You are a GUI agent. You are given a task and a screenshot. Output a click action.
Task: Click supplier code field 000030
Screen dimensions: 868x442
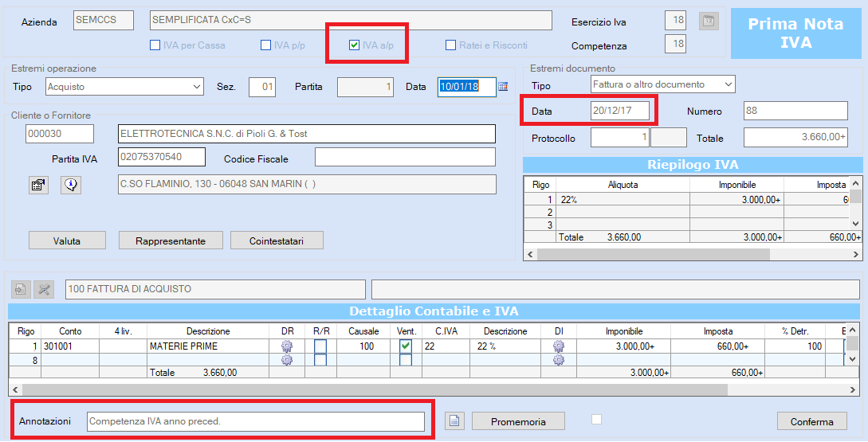[60, 134]
